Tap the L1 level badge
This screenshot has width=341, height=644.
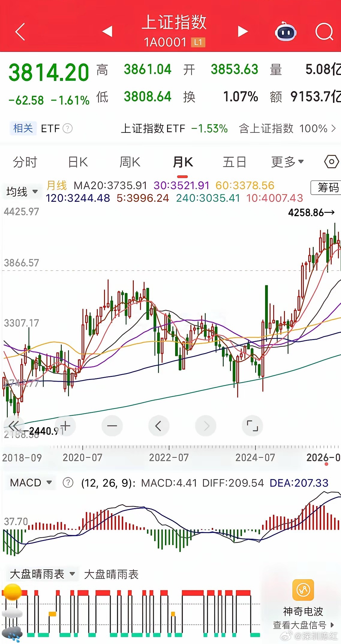point(198,43)
